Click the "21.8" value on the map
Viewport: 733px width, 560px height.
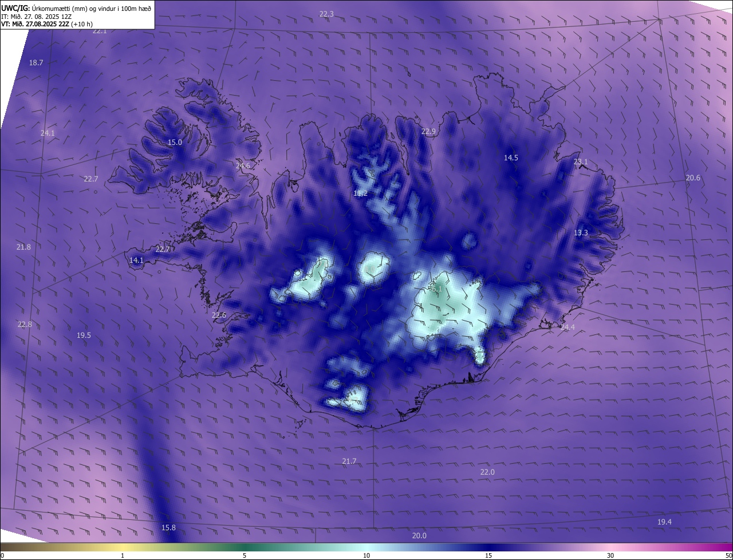[x=23, y=247]
